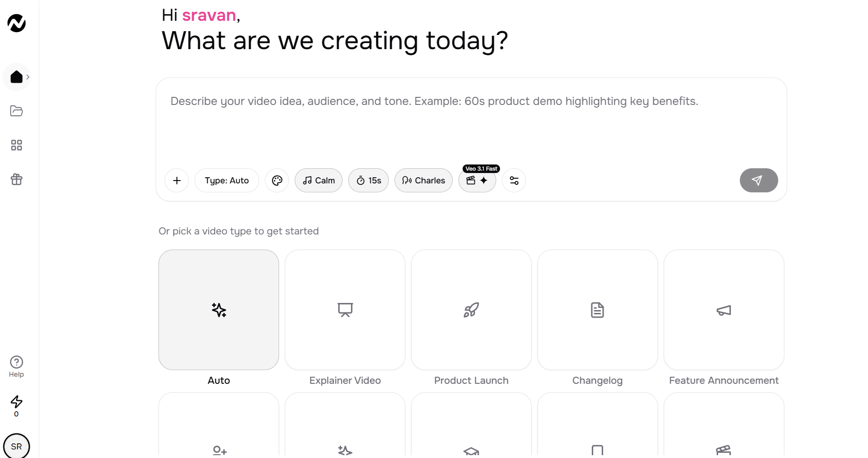Viewport: 868px width, 458px height.
Task: Select the Explainer Video type card
Action: point(345,310)
